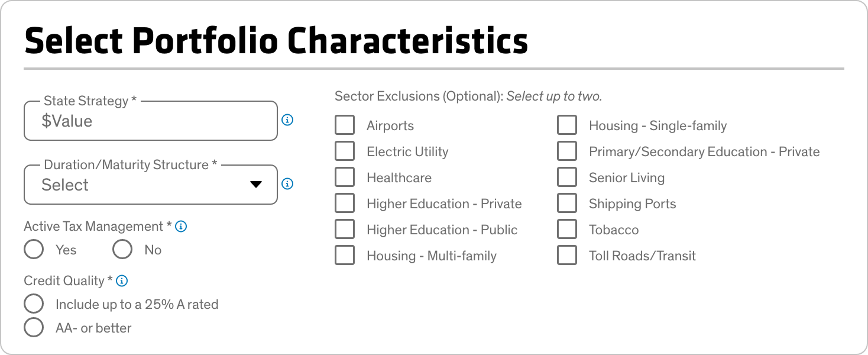
Task: Click the Duration/Maturity Structure info icon
Action: tap(287, 184)
